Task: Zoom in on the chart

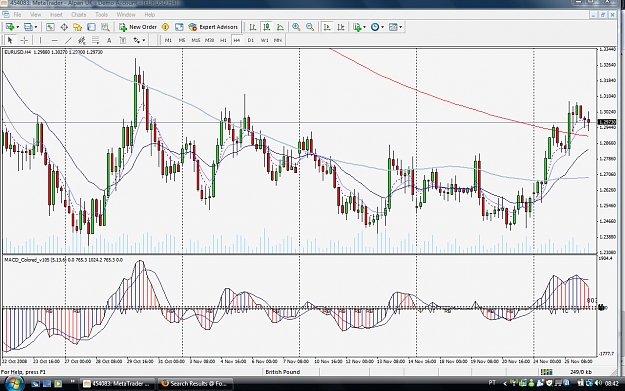Action: [296, 27]
